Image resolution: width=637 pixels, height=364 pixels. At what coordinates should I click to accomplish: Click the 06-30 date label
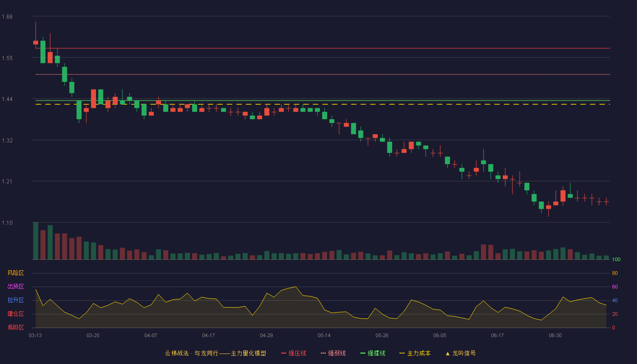(555, 335)
